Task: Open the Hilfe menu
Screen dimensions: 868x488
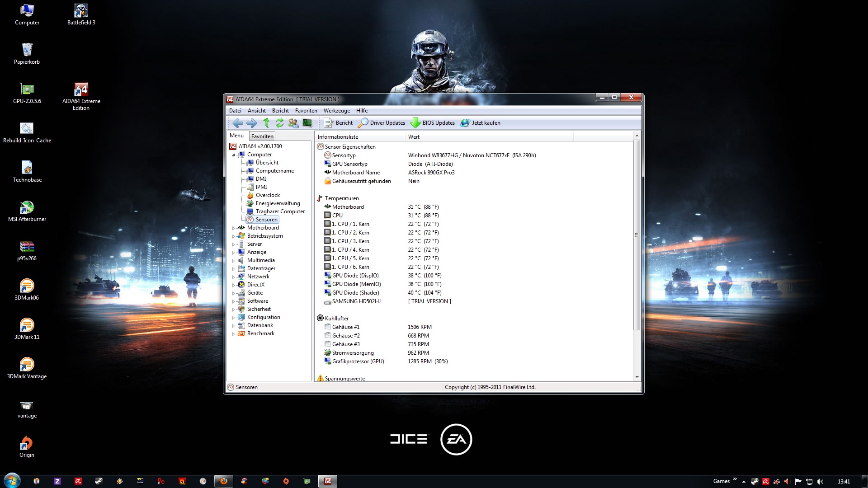Action: (362, 111)
